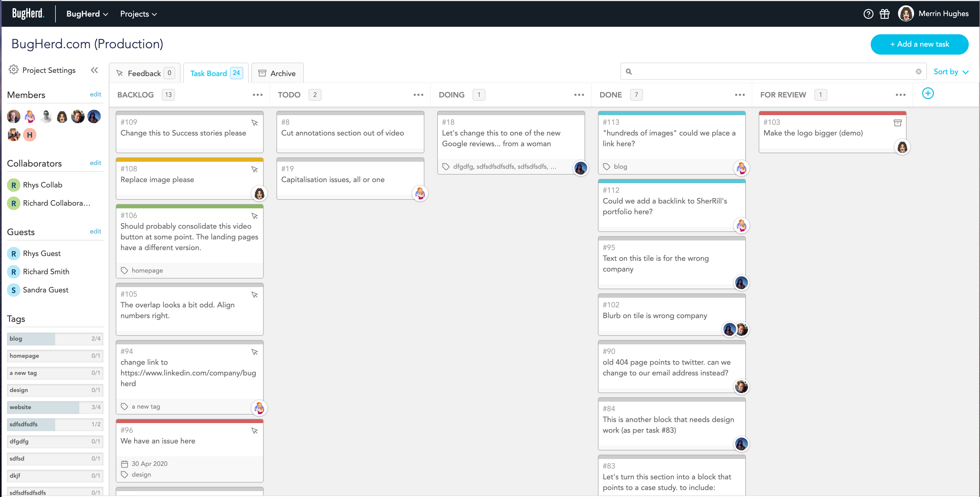Filter by the design tag
980x497 pixels.
coord(55,390)
